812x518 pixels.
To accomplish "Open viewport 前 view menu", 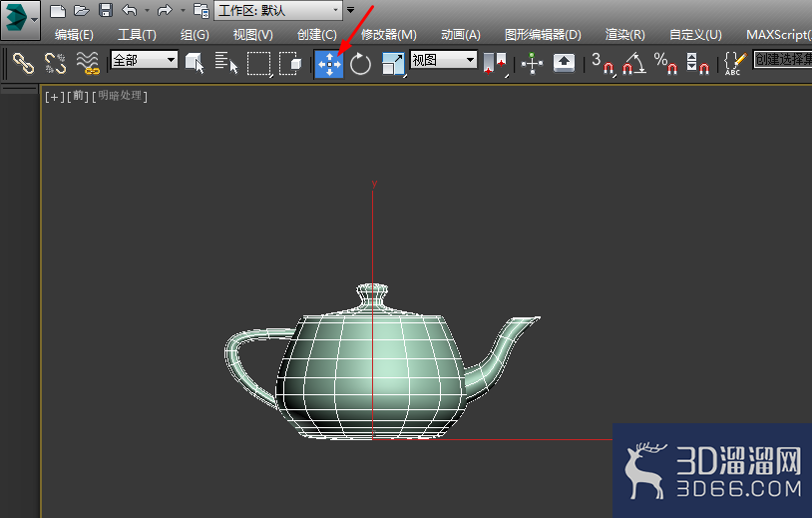I will [78, 97].
